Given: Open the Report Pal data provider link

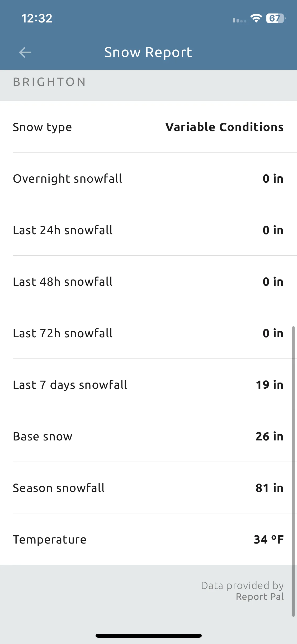Looking at the screenshot, I should [260, 597].
